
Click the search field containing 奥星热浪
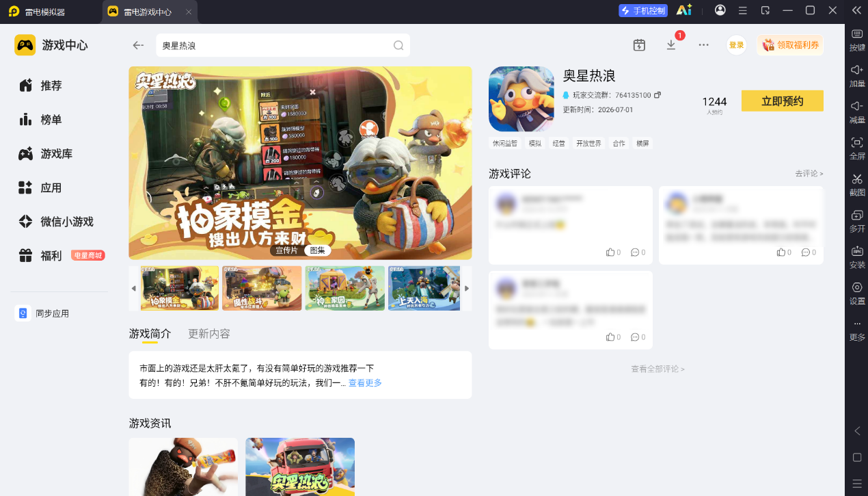pyautogui.click(x=283, y=46)
